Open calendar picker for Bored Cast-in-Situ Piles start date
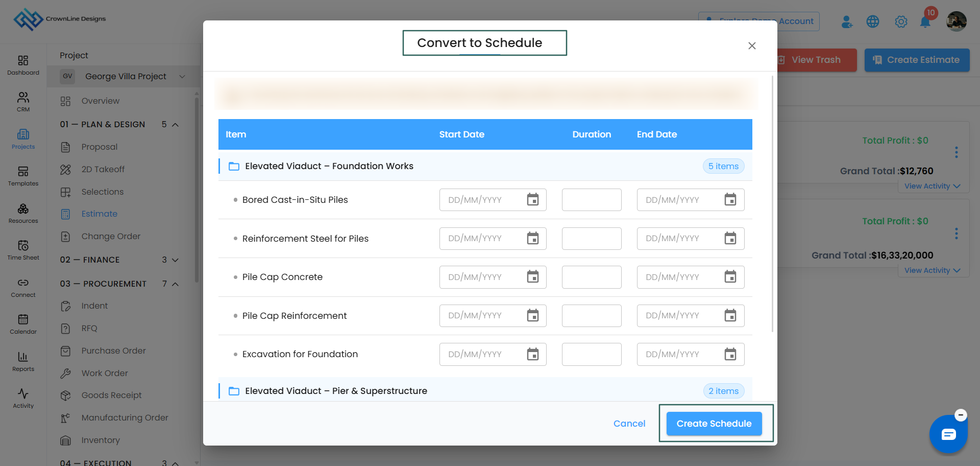Image resolution: width=980 pixels, height=466 pixels. point(533,200)
